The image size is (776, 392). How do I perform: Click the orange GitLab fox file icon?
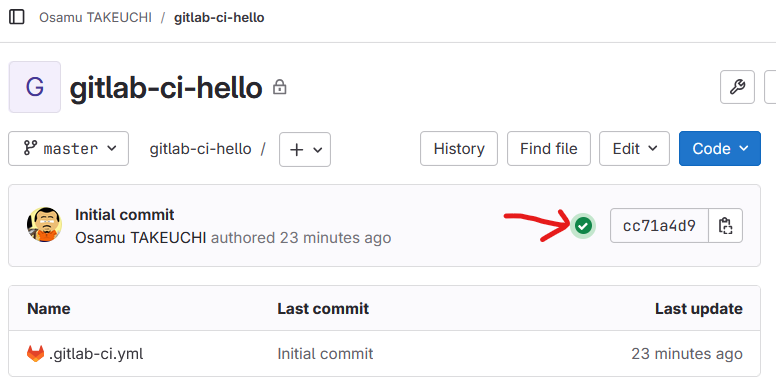pos(35,354)
